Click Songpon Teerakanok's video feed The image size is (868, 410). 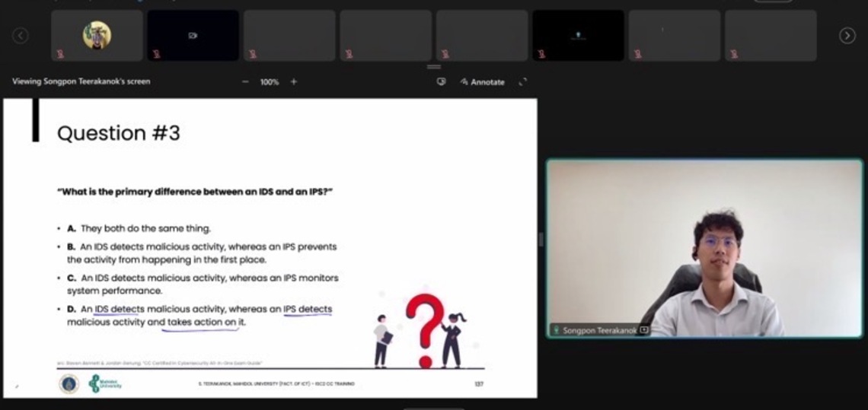click(704, 243)
